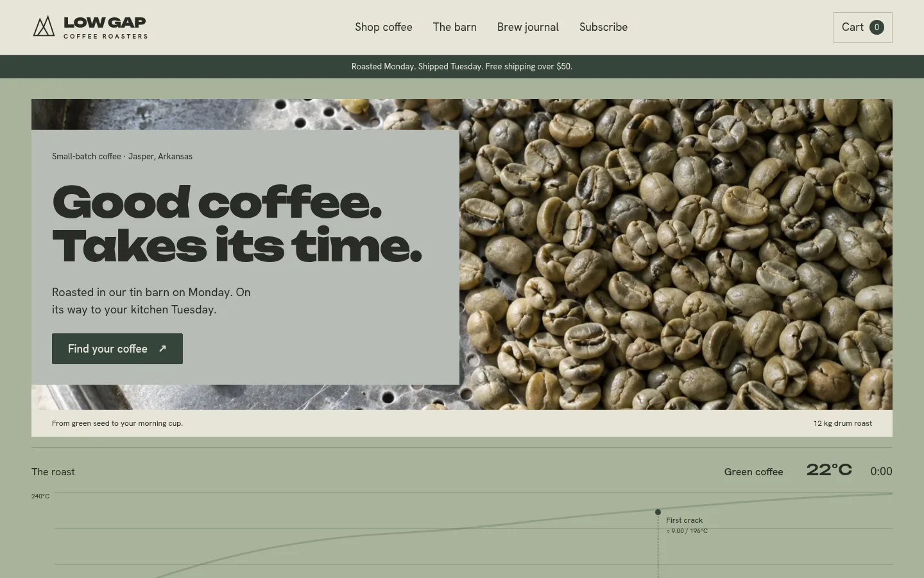
Task: Go to The barn page
Action: (x=455, y=27)
